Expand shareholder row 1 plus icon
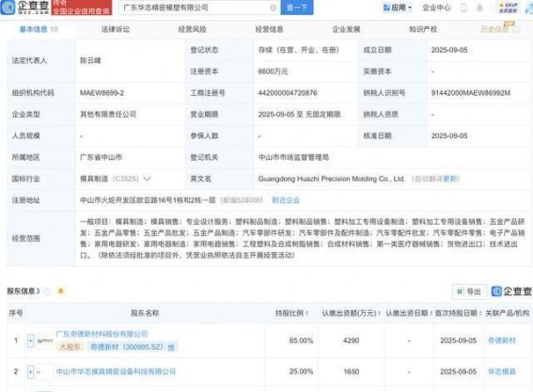533x392 pixels. (x=30, y=340)
